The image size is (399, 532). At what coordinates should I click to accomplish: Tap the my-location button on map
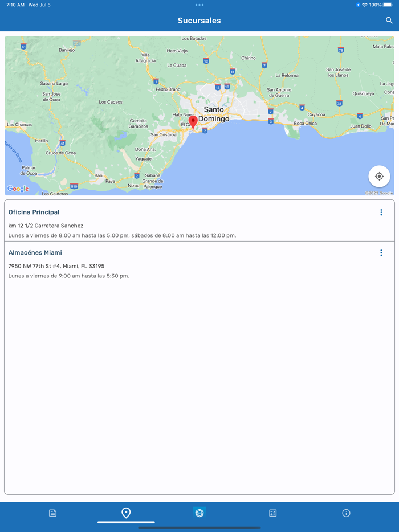[379, 177]
